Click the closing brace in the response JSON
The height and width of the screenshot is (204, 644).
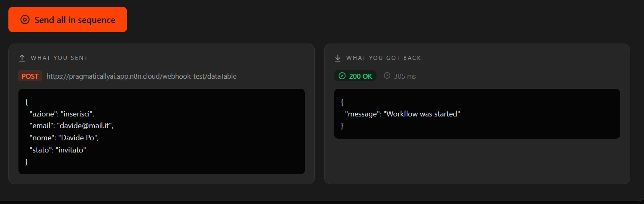point(342,126)
